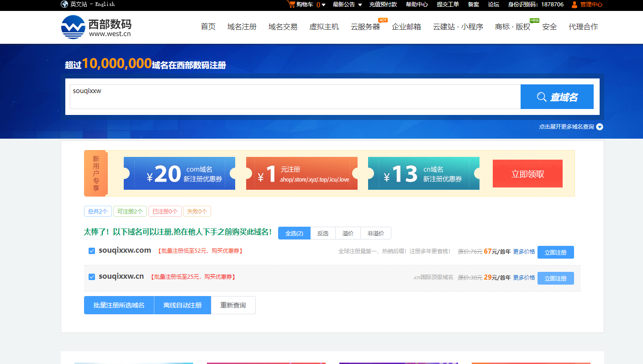Open the 备案 link
The height and width of the screenshot is (364, 643).
coord(474,5)
